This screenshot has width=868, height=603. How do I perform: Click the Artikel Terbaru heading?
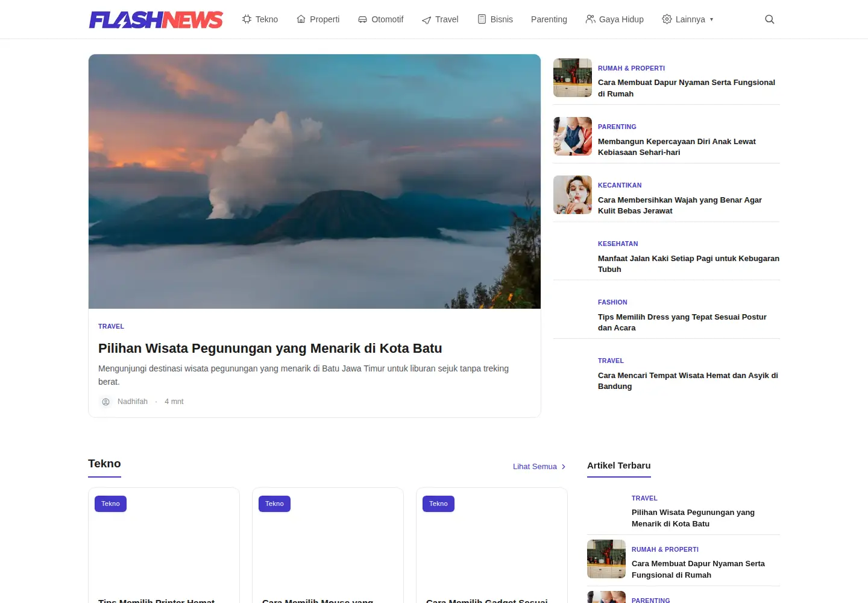pos(619,466)
